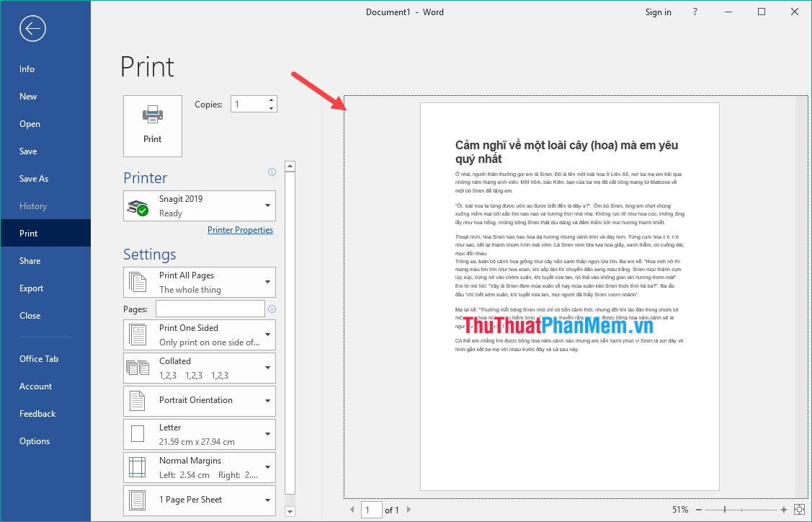This screenshot has height=522, width=812.
Task: Open the Export menu item
Action: 32,288
